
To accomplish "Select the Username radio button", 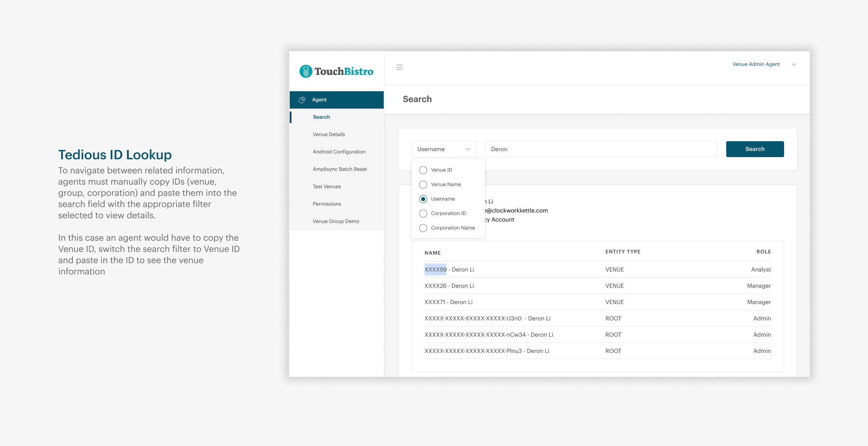I will [423, 199].
